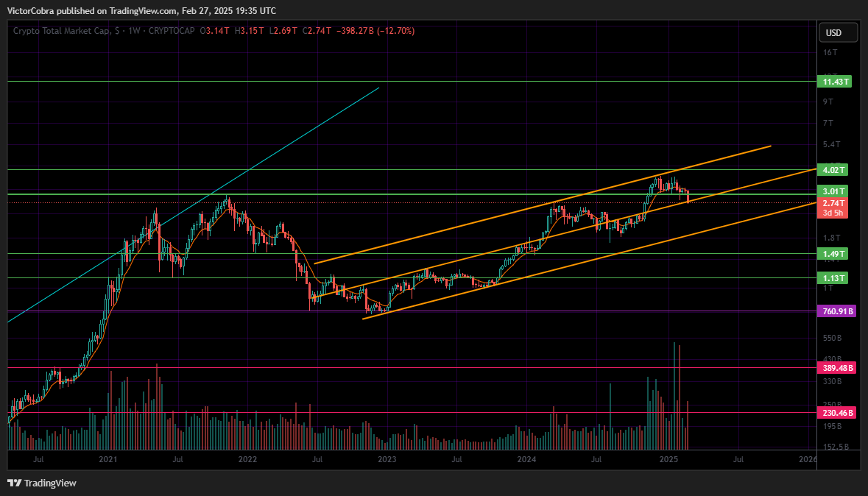Click the 550B tick on price axis
This screenshot has width=868, height=496.
832,338
